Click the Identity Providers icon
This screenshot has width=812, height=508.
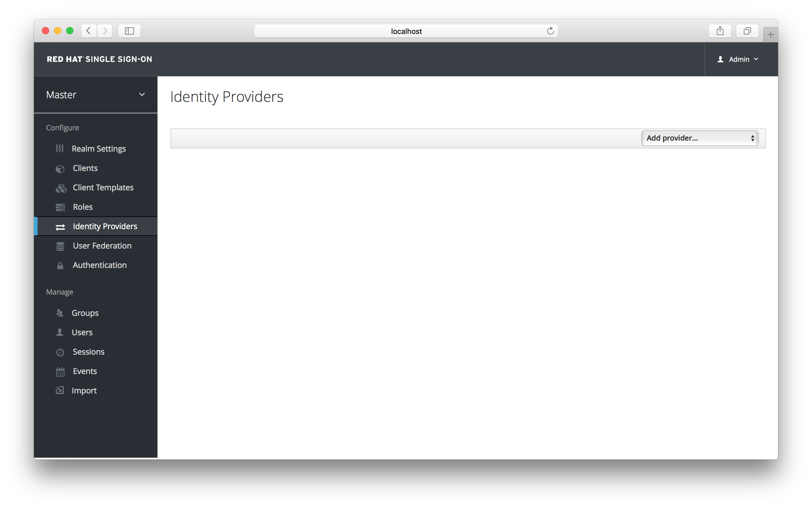61,226
